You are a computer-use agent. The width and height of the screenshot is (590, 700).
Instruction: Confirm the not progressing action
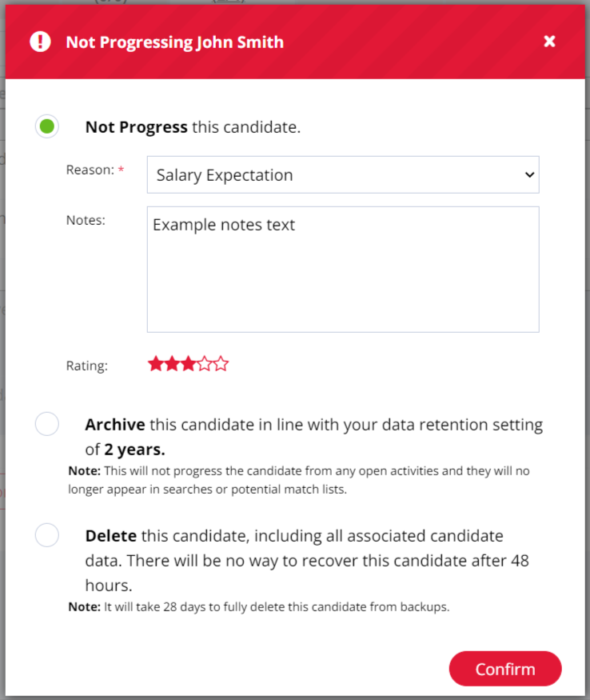pyautogui.click(x=504, y=669)
